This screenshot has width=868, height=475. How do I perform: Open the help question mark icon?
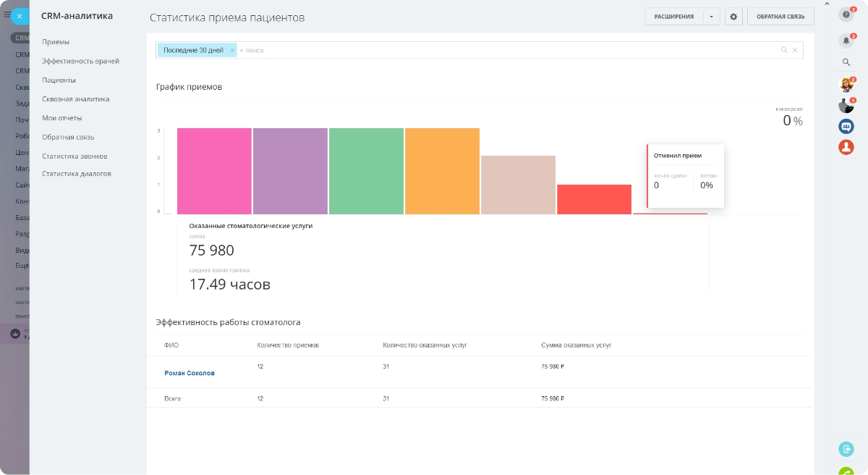pyautogui.click(x=846, y=14)
